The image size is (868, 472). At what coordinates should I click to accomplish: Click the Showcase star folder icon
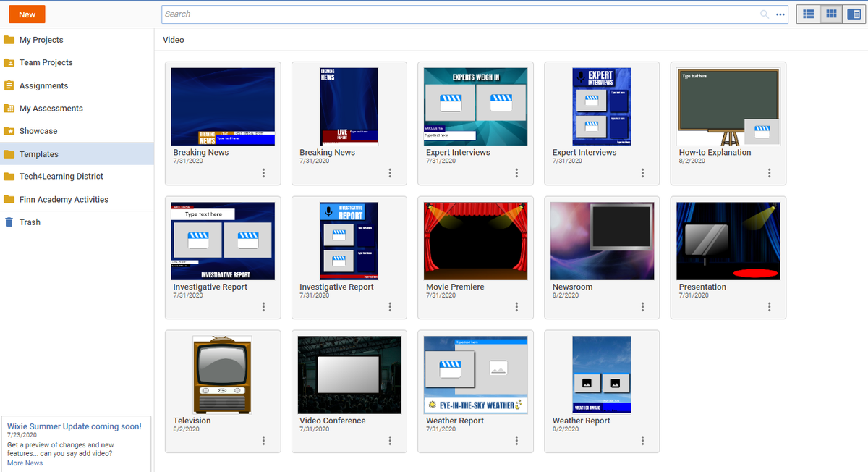pyautogui.click(x=9, y=131)
